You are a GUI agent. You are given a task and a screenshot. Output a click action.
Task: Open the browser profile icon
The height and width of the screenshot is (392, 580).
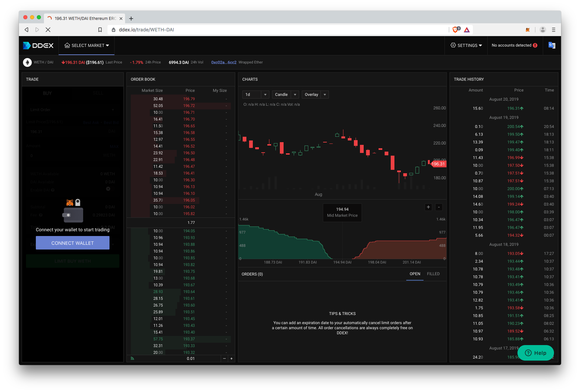coord(543,30)
